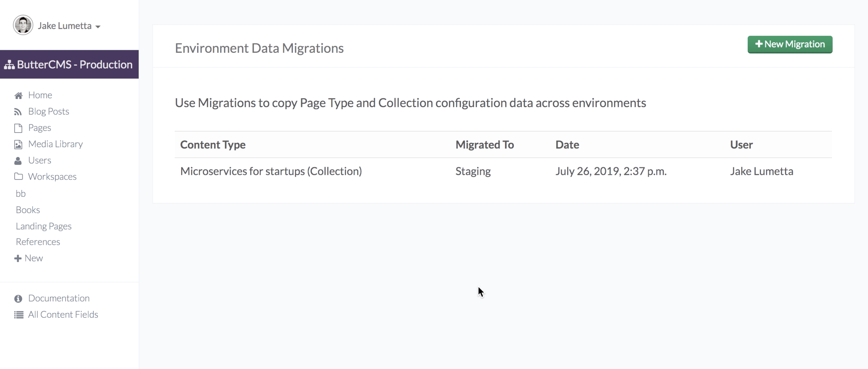Open the Books collection link
Viewport: 868px width, 369px height.
coord(28,210)
